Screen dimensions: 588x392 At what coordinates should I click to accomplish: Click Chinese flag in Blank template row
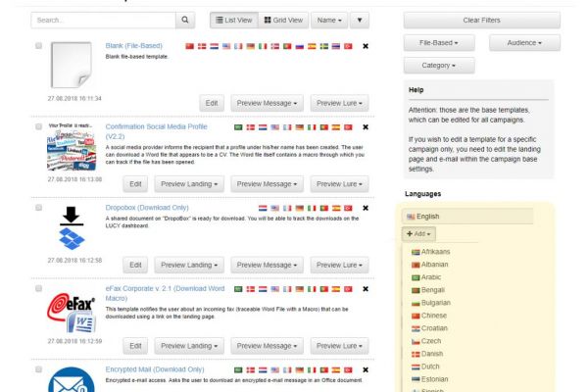[x=190, y=46]
